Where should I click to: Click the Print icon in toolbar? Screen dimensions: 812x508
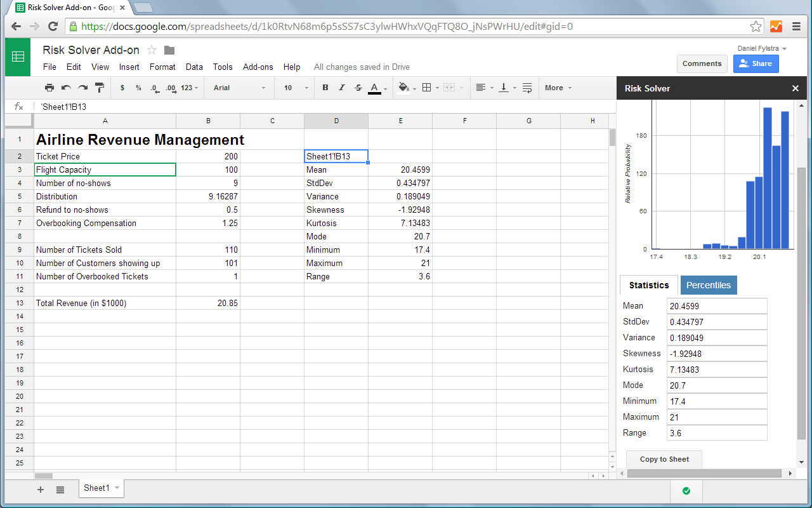pyautogui.click(x=49, y=88)
